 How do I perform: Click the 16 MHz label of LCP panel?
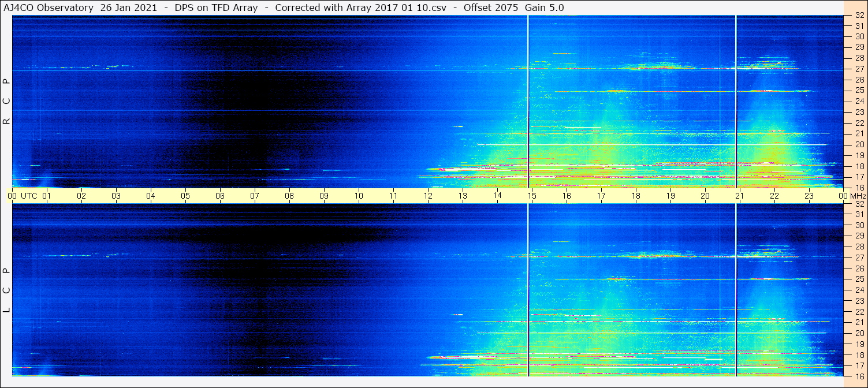click(x=859, y=376)
